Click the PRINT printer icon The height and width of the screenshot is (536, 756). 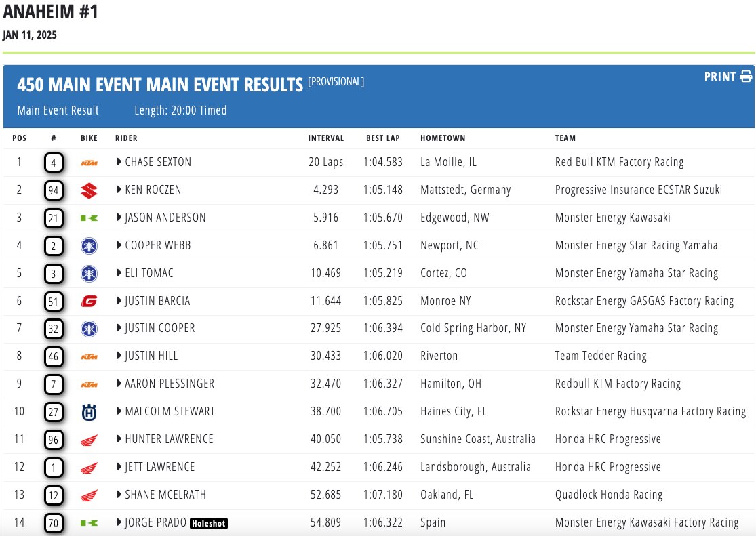click(746, 77)
